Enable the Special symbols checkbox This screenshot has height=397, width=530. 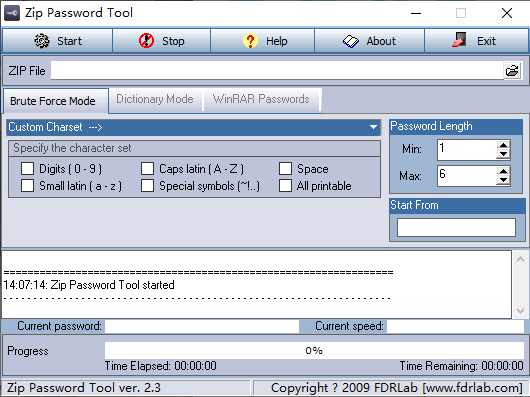[x=147, y=185]
